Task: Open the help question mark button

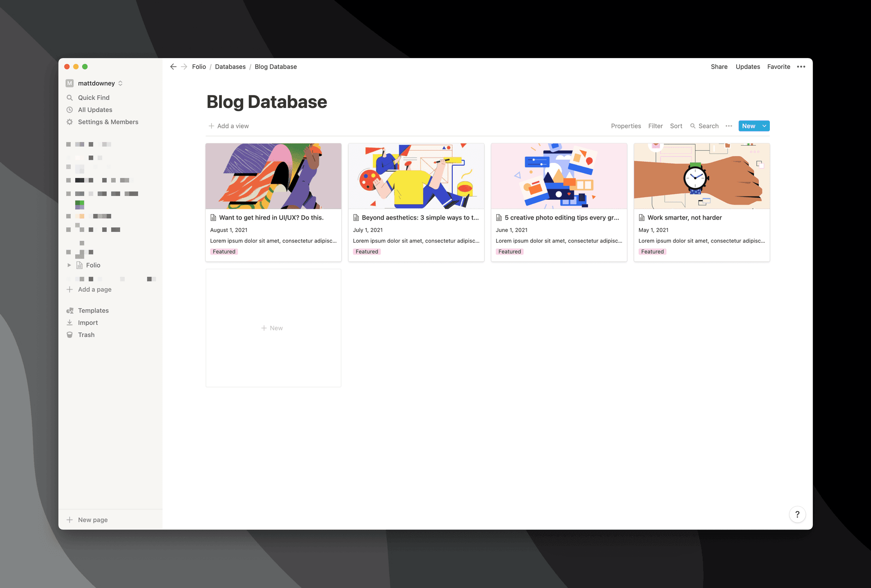Action: pyautogui.click(x=797, y=514)
